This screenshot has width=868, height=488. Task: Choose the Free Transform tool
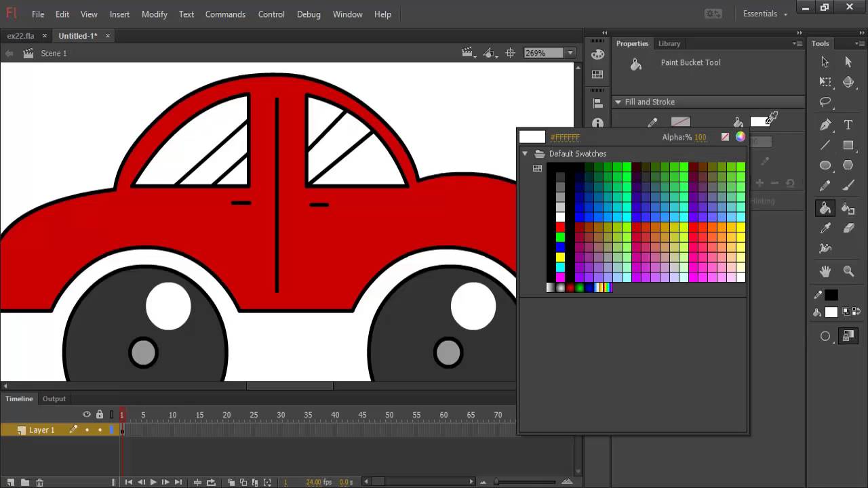pyautogui.click(x=825, y=82)
